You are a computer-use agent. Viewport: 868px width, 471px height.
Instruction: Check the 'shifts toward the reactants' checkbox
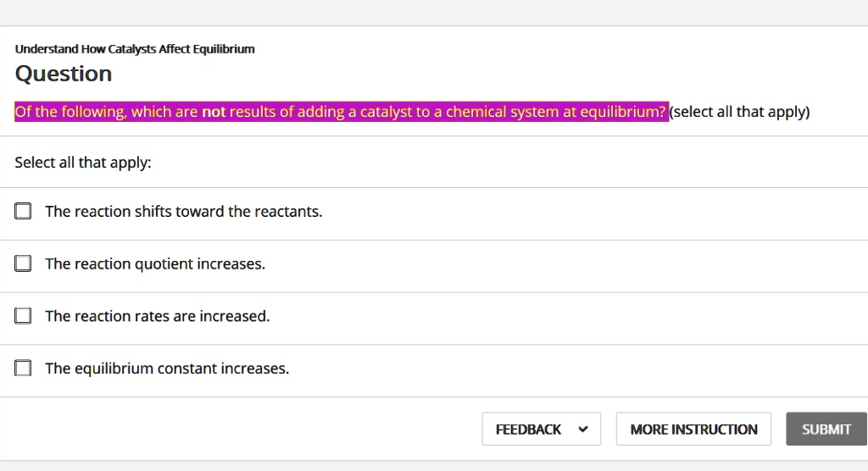[x=23, y=211]
